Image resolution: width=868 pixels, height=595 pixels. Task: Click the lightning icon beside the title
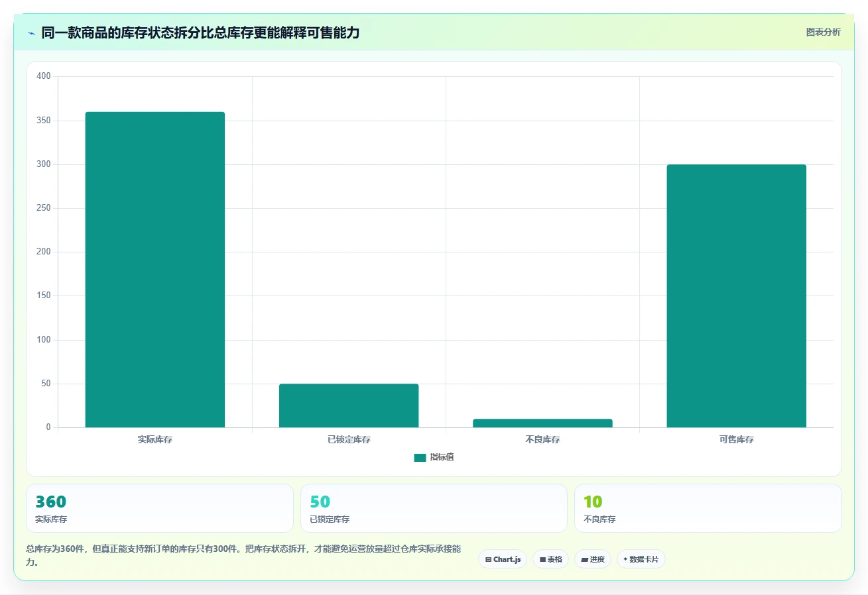pos(31,33)
